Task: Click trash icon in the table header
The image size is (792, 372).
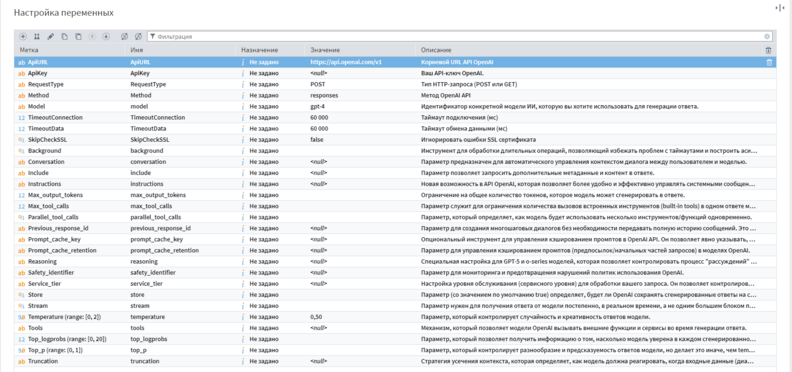Action: (x=768, y=51)
